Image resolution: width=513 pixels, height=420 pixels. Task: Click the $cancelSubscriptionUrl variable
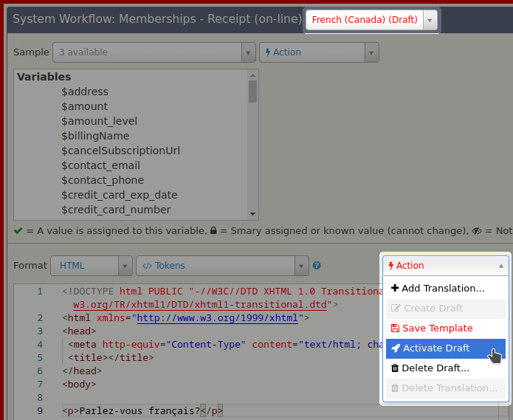click(120, 151)
